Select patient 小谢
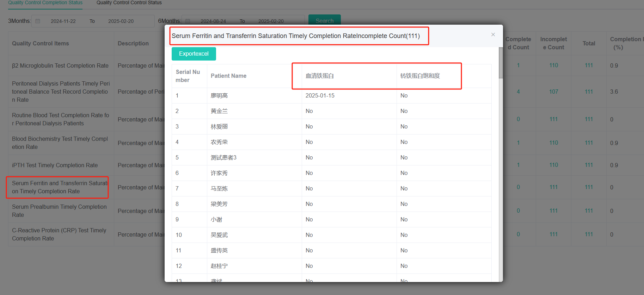644x295 pixels. pos(216,220)
